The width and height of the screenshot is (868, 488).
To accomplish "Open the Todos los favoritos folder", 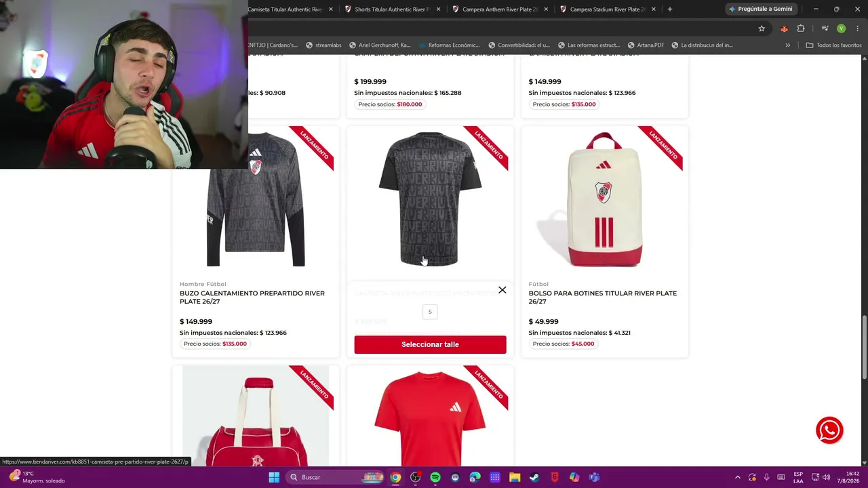I will [x=833, y=45].
